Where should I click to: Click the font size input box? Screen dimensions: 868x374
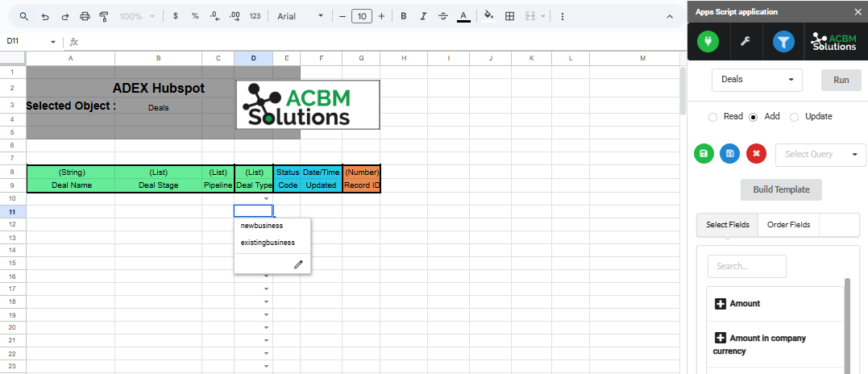tap(362, 17)
